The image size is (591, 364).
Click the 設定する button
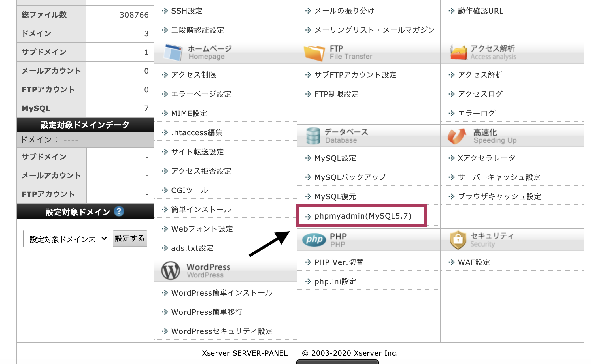tap(130, 239)
